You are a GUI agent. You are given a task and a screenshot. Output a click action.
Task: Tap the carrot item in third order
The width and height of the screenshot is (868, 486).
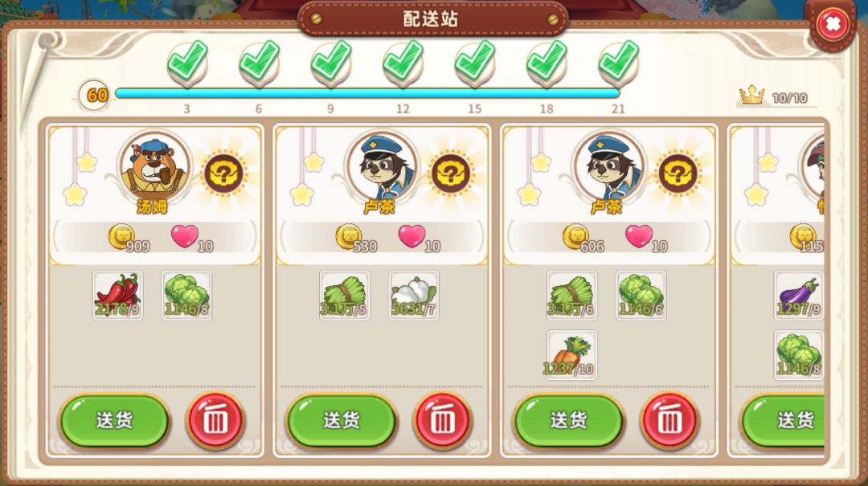[x=572, y=355]
